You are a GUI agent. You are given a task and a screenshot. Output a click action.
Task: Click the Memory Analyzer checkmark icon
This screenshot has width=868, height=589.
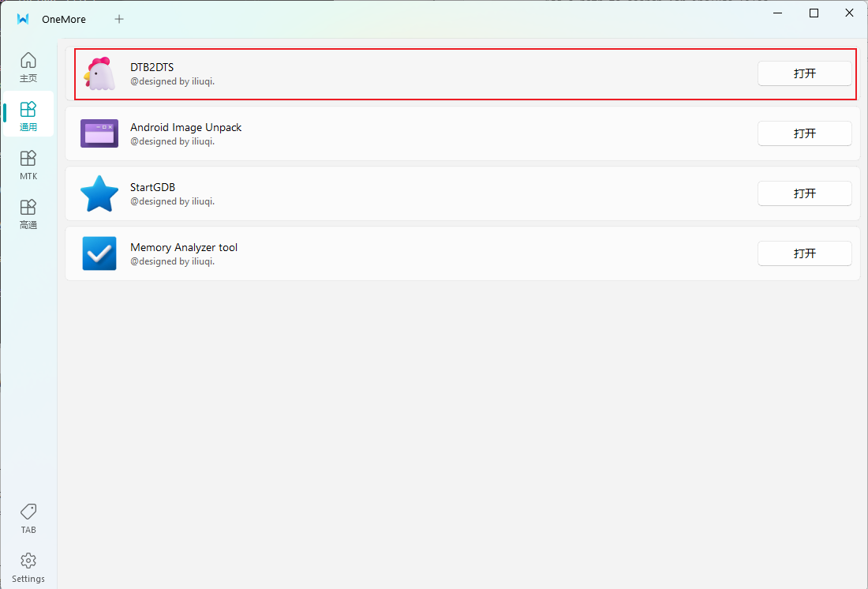[99, 253]
